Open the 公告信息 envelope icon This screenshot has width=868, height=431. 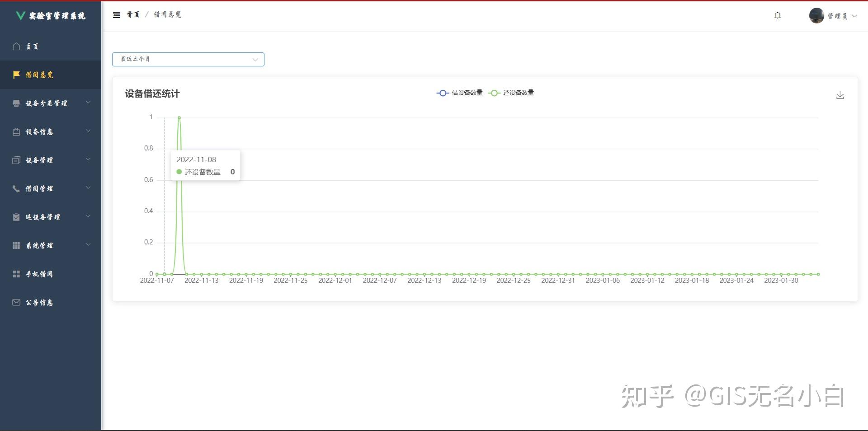pos(16,302)
